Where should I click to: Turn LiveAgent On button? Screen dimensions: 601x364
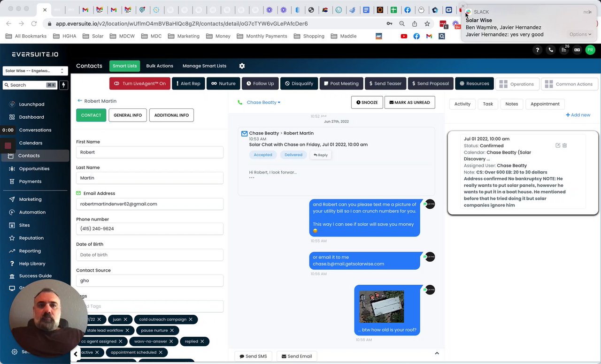tap(139, 83)
